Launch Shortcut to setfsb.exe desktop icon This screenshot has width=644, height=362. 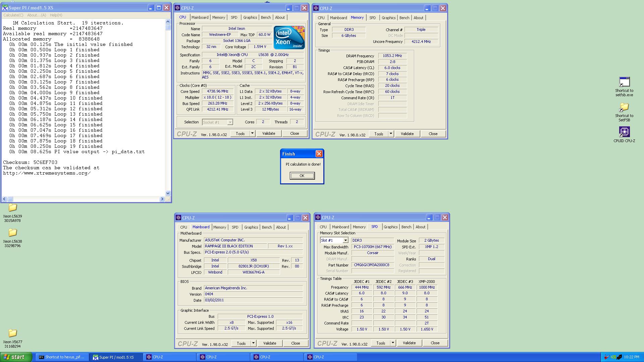click(x=624, y=86)
